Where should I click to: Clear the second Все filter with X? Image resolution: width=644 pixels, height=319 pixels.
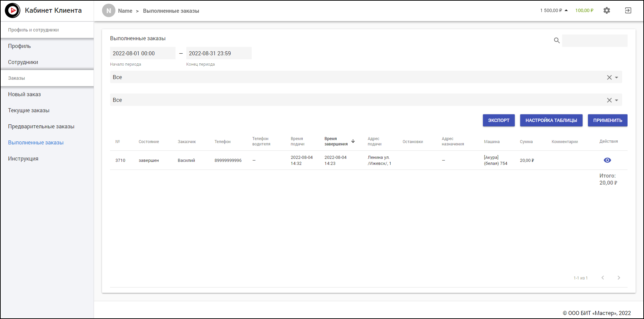point(609,100)
